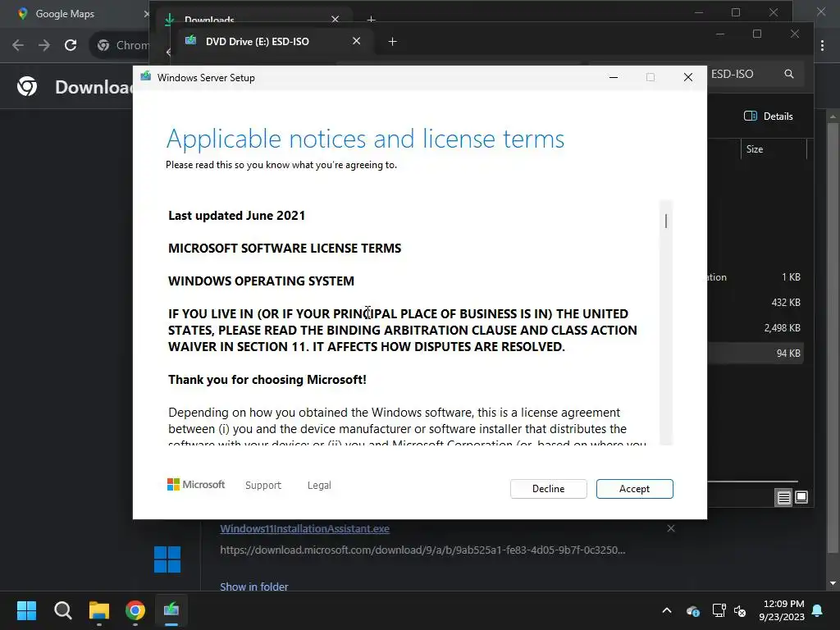The width and height of the screenshot is (840, 630).
Task: Show hidden system tray icons
Action: [x=667, y=610]
